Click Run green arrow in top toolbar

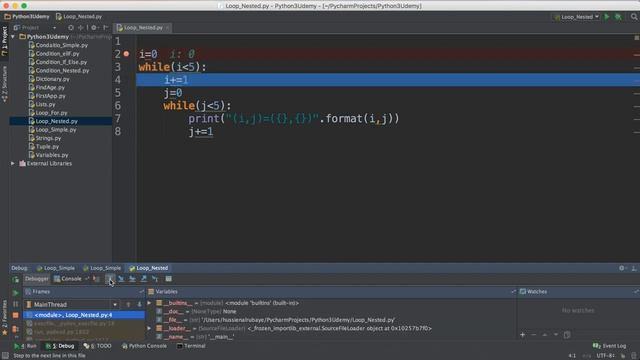pyautogui.click(x=607, y=17)
